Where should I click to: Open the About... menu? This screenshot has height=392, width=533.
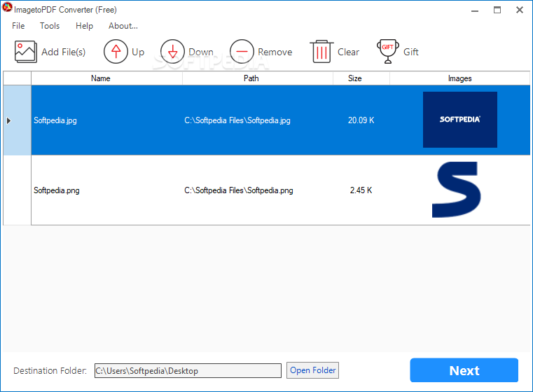pos(123,26)
